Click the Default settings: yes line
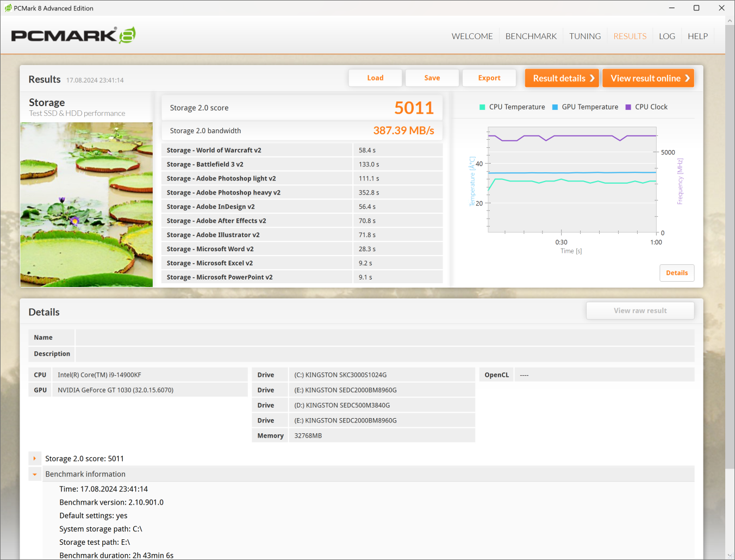The image size is (735, 560). click(x=94, y=515)
